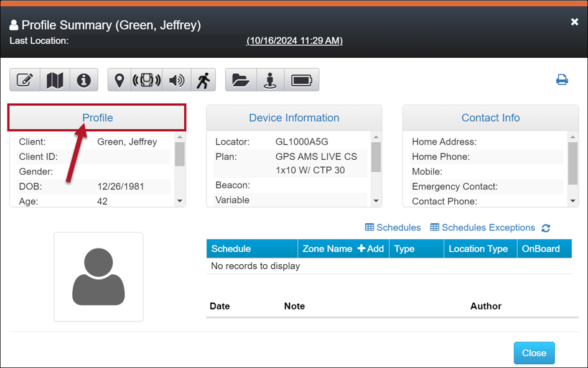Open the map view icon

(x=55, y=80)
